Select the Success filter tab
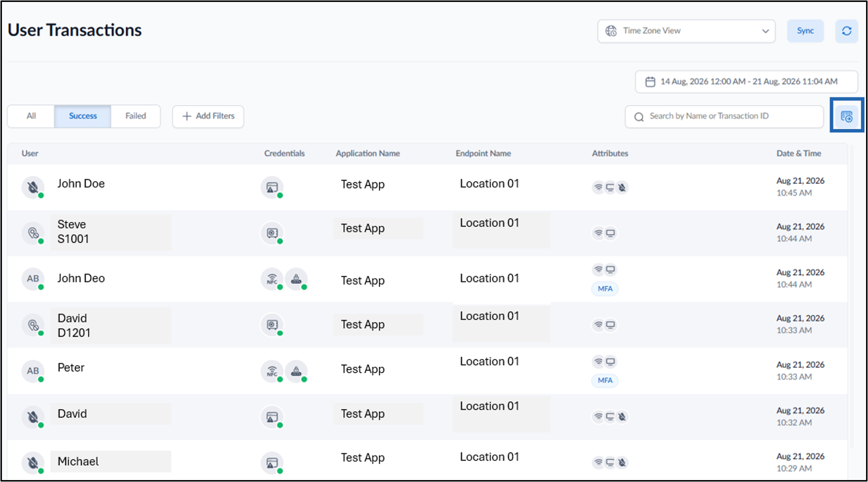The image size is (868, 482). tap(83, 116)
